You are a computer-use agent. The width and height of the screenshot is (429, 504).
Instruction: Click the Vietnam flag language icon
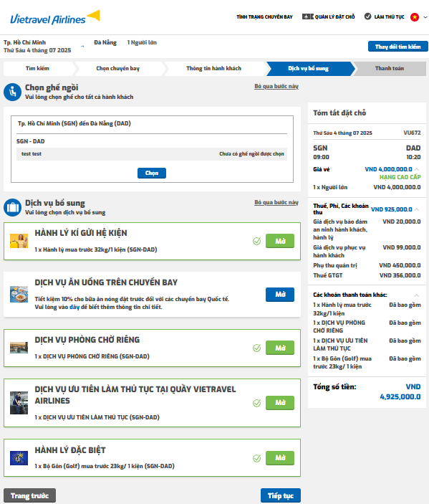415,17
